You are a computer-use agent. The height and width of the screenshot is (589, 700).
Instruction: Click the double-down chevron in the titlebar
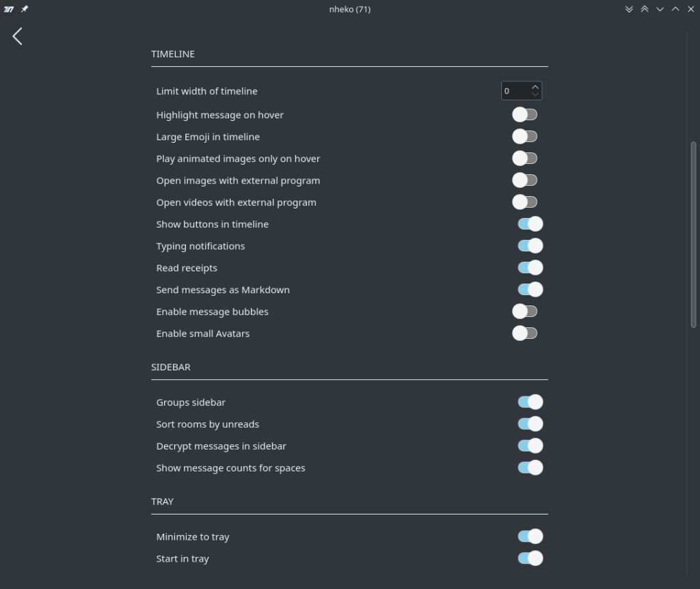[629, 9]
